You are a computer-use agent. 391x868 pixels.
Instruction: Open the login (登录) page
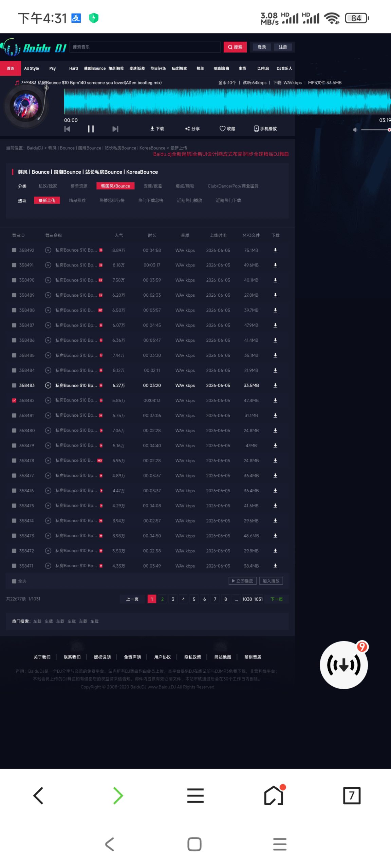[262, 47]
